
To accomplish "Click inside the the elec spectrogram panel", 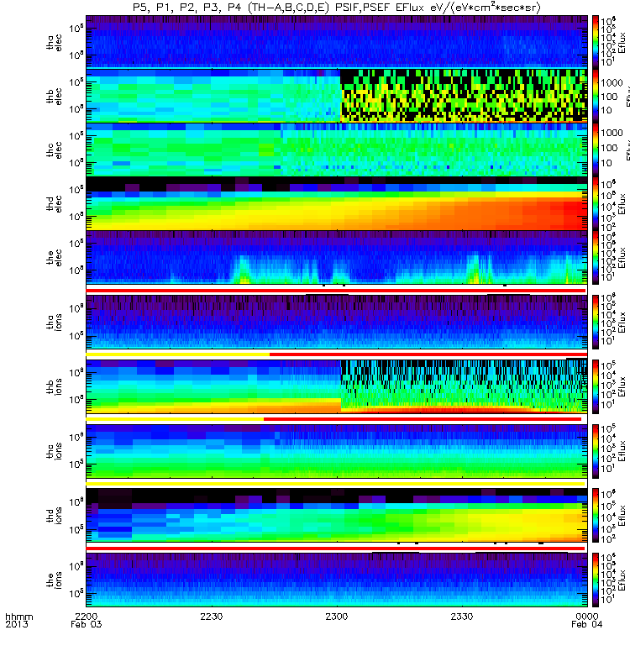I will (337, 257).
